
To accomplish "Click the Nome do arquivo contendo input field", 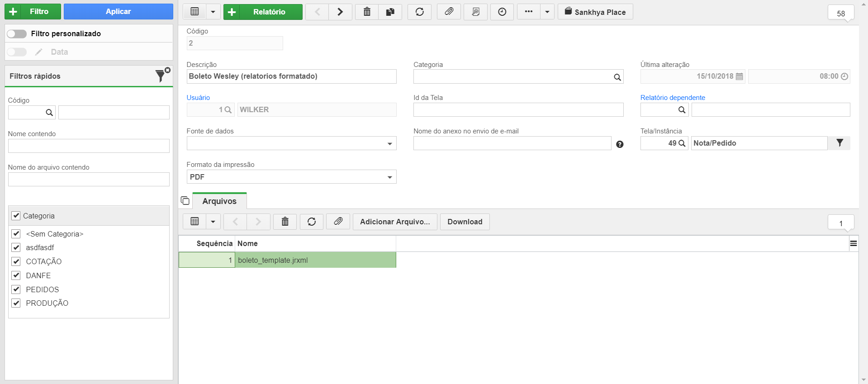I will [89, 179].
